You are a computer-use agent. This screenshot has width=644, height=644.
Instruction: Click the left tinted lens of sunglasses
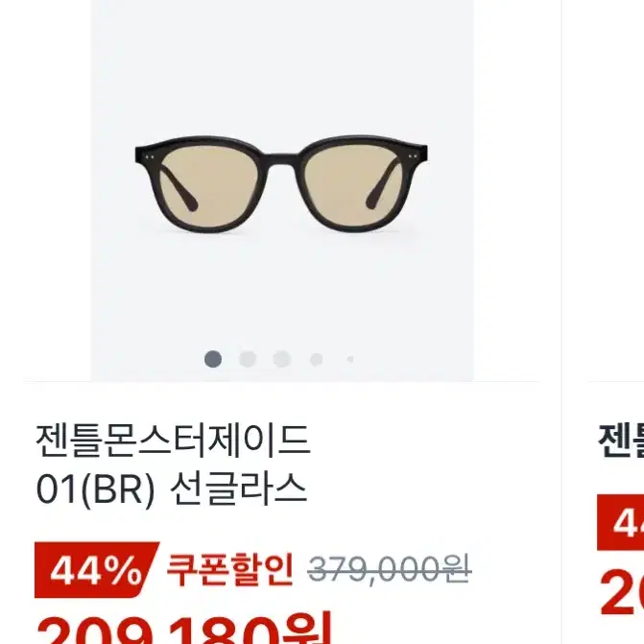click(x=209, y=186)
